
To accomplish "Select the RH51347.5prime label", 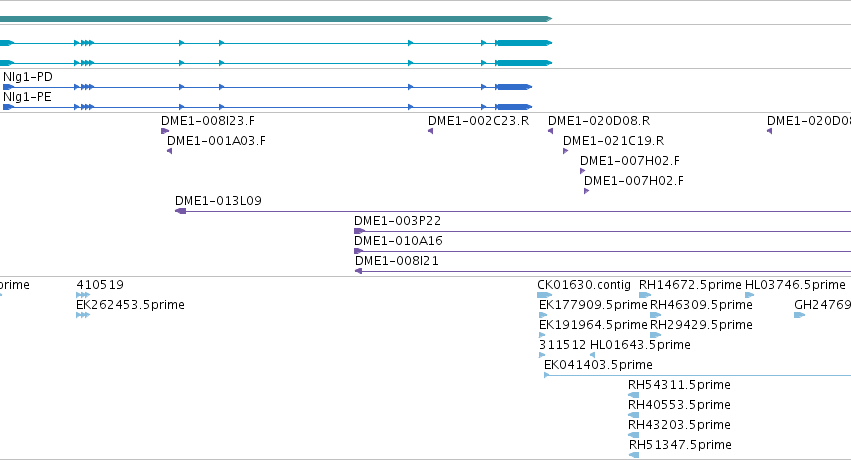I will point(680,445).
